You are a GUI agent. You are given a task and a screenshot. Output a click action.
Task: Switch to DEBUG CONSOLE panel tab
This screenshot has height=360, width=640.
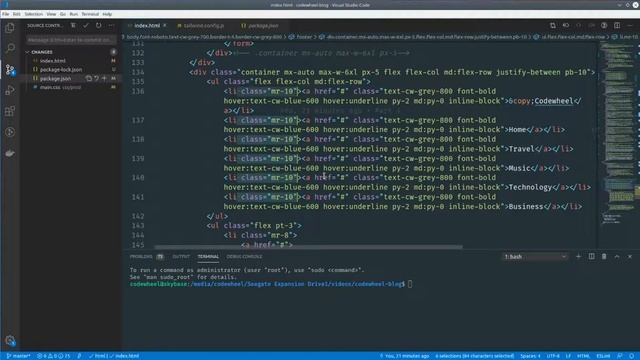point(244,256)
